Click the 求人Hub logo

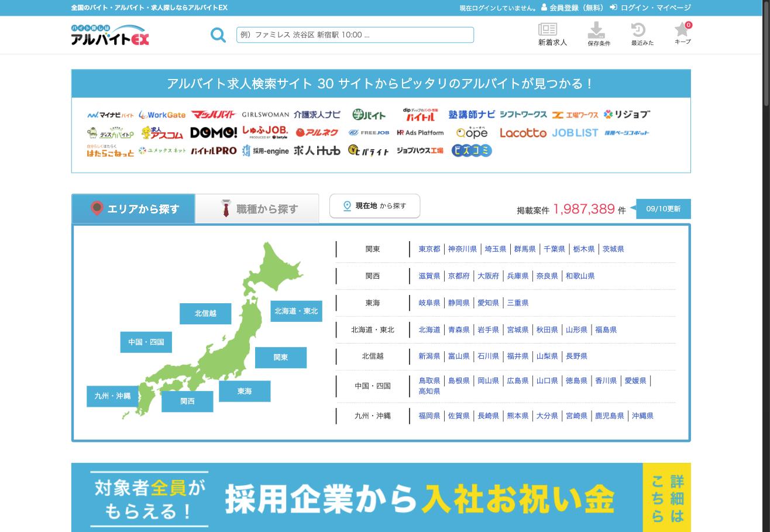click(317, 150)
